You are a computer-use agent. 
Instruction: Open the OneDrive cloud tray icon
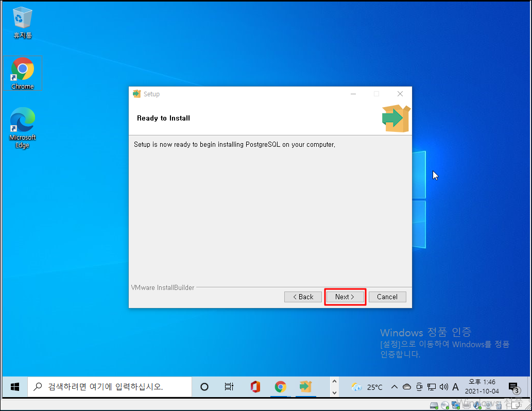tap(407, 387)
